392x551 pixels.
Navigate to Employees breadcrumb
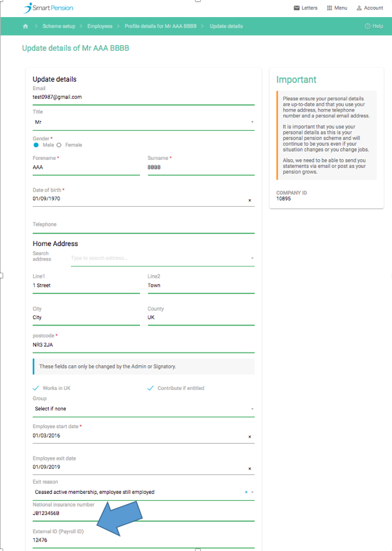pyautogui.click(x=100, y=26)
